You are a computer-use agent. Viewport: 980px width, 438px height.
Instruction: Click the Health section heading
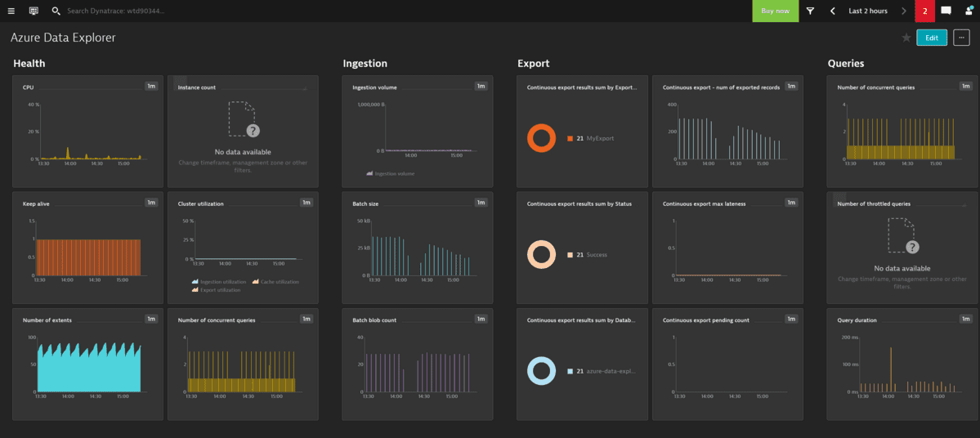point(29,63)
